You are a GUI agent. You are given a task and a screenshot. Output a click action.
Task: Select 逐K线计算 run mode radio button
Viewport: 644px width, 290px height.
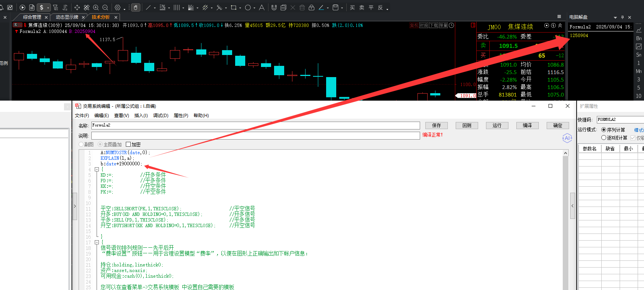[x=604, y=138]
